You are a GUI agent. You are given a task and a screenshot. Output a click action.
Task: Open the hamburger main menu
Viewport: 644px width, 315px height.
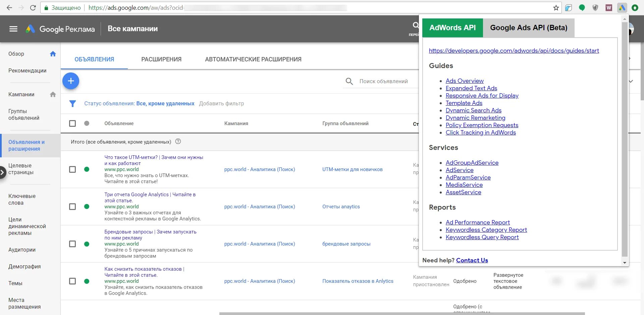tap(13, 29)
